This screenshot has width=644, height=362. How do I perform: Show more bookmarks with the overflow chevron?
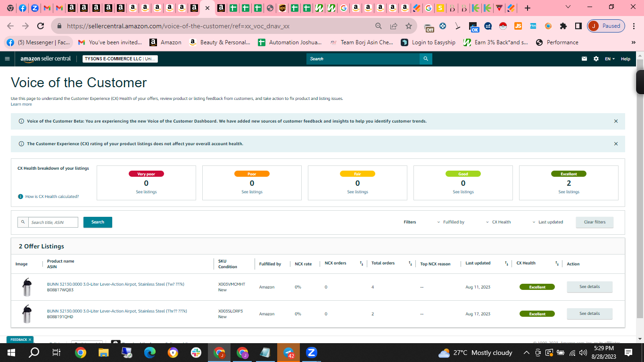[633, 42]
